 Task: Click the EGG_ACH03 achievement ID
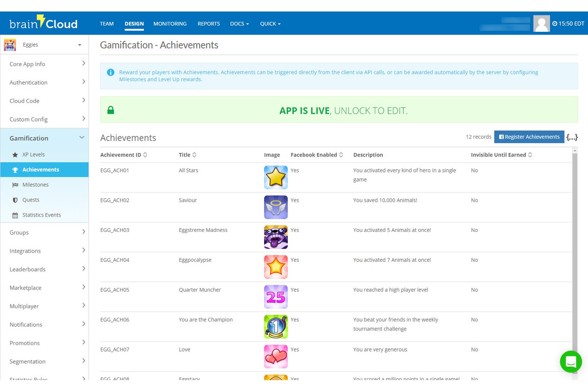coord(115,230)
